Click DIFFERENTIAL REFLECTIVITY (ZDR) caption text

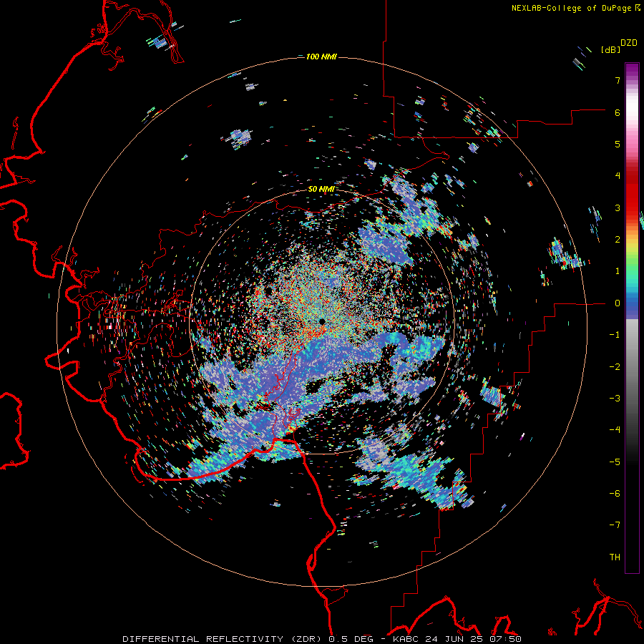pyautogui.click(x=223, y=639)
